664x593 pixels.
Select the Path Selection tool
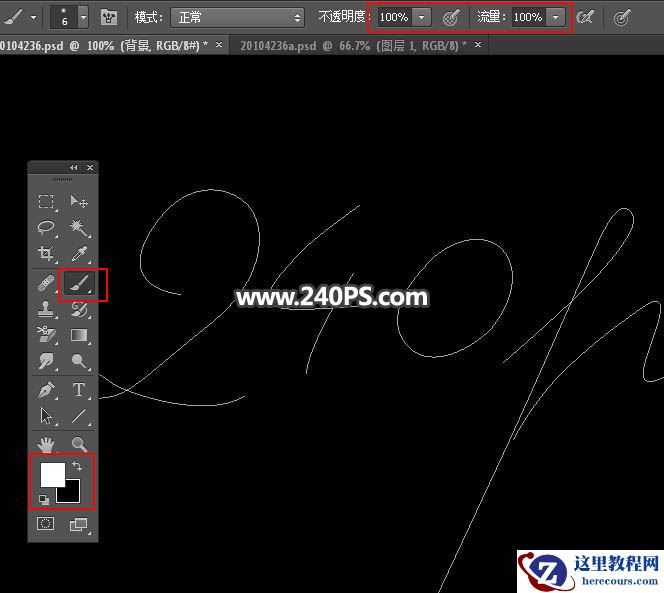[46, 416]
